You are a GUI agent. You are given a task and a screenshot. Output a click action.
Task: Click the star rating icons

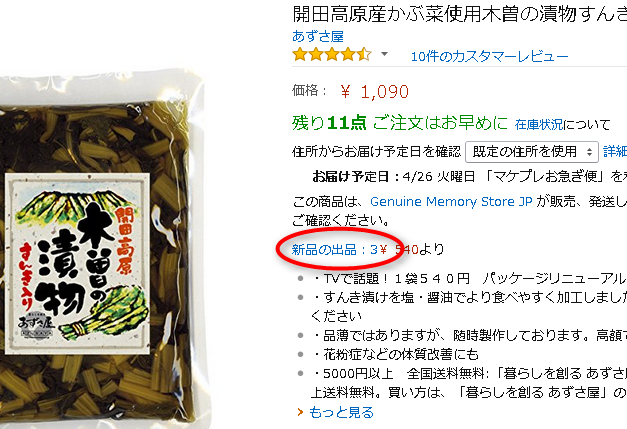(x=332, y=54)
